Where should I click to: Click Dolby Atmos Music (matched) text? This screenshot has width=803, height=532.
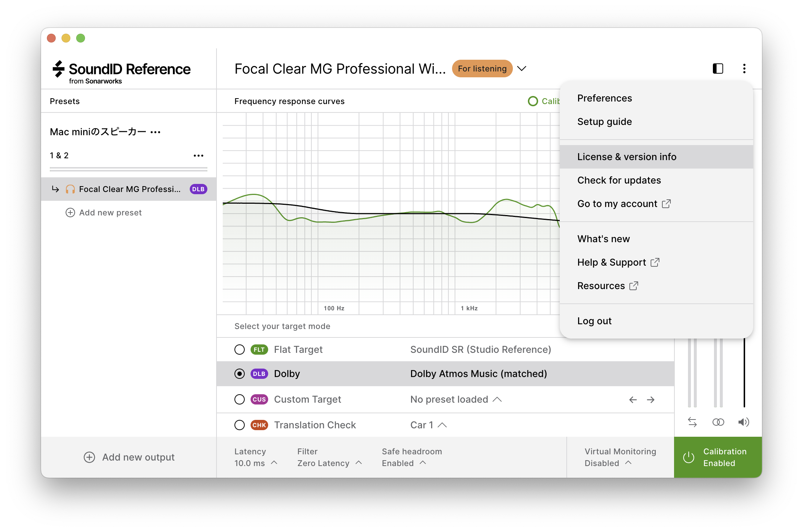click(478, 374)
